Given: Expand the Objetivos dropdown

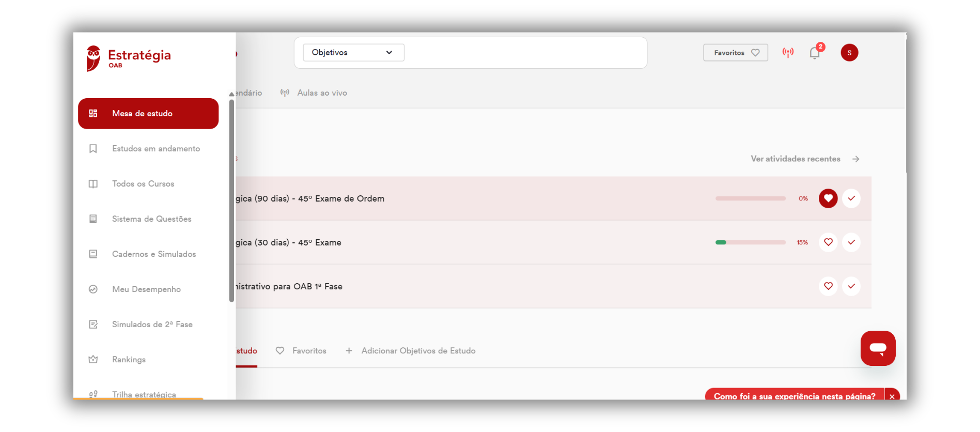Looking at the screenshot, I should (x=353, y=53).
